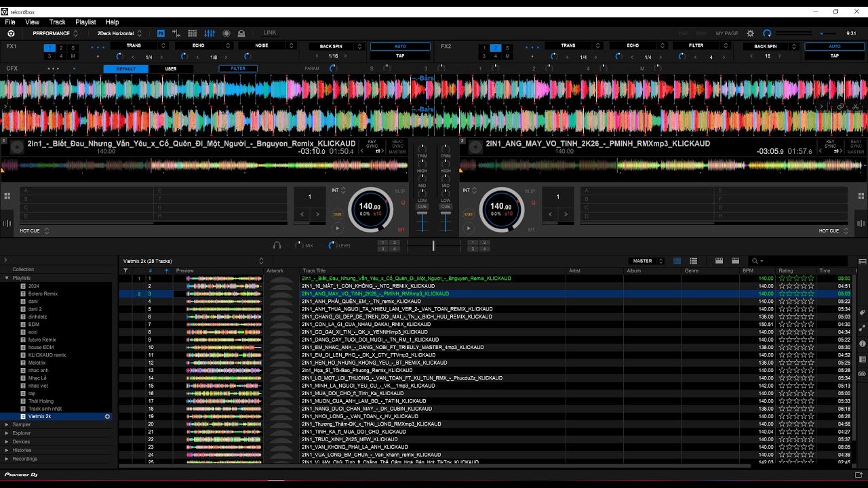The width and height of the screenshot is (868, 488).
Task: Switch CFX to USER tab
Action: 171,68
